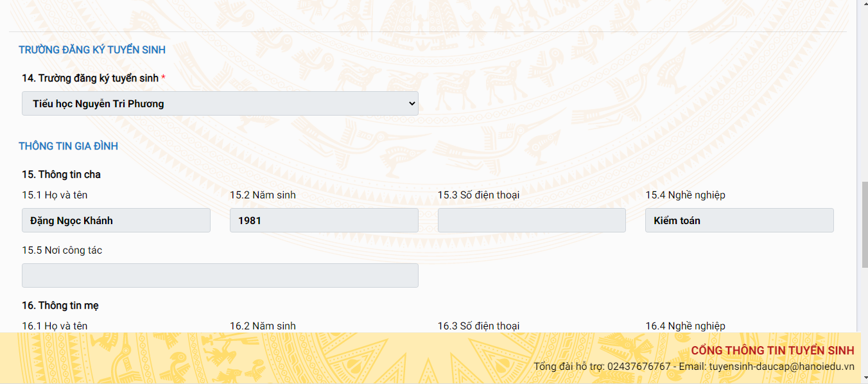Viewport: 868px width, 384px height.
Task: Click the CỔNG THÔNG TIN TUYỂN SINH footer title
Action: [772, 351]
